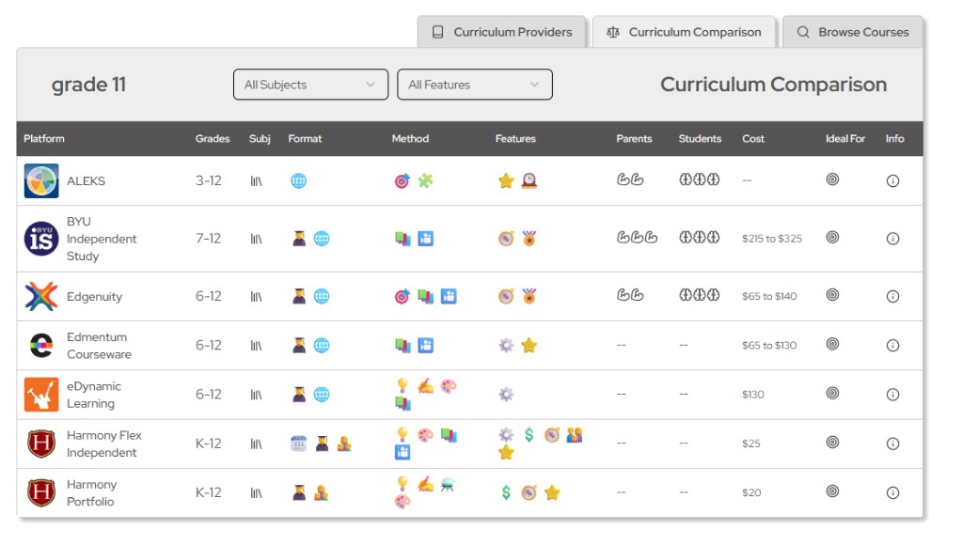963x560 pixels.
Task: Click the "3-12" grades cell for ALEKS
Action: pyautogui.click(x=208, y=181)
